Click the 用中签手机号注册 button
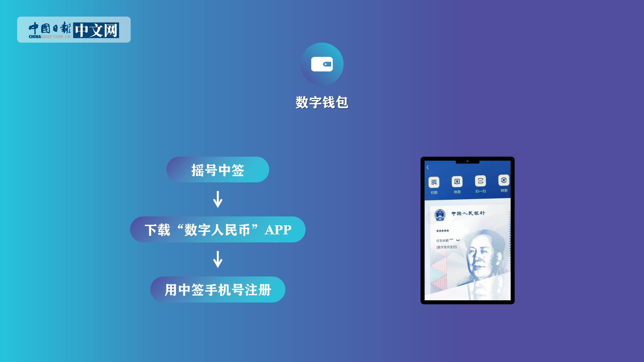Image resolution: width=644 pixels, height=362 pixels. [217, 290]
